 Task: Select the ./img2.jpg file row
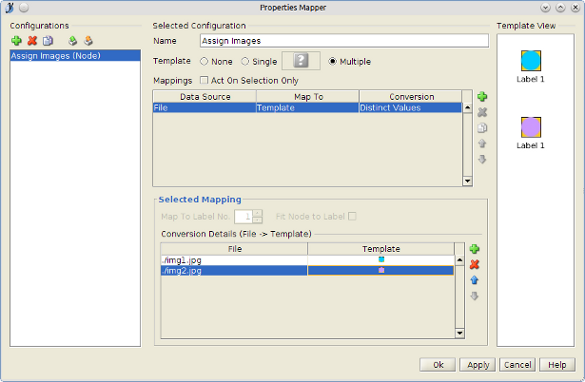(x=234, y=270)
